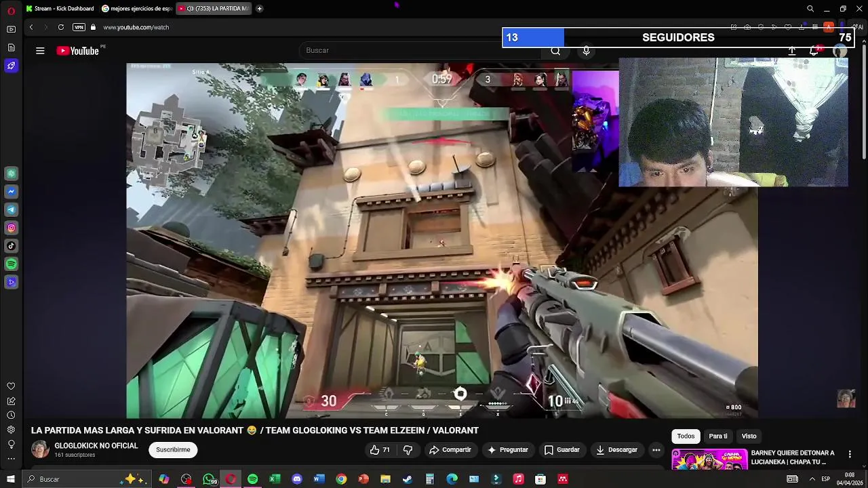Open Opera sidebar history clock icon
Viewport: 868px width, 488px height.
click(11, 415)
